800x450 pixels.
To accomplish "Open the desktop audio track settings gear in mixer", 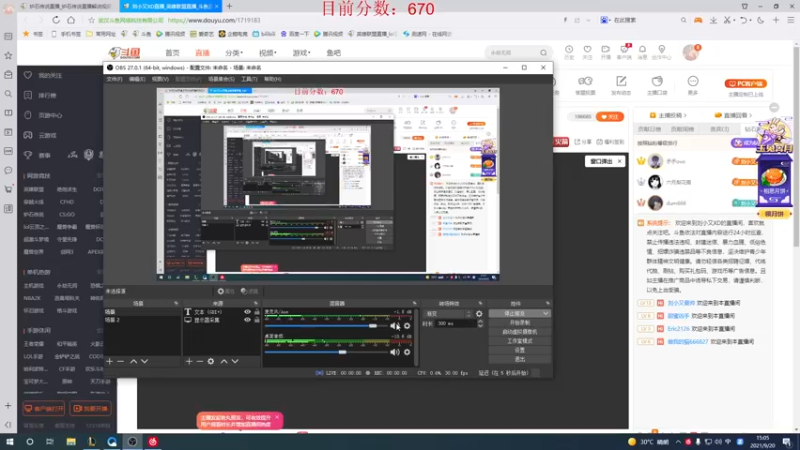I will coord(407,352).
